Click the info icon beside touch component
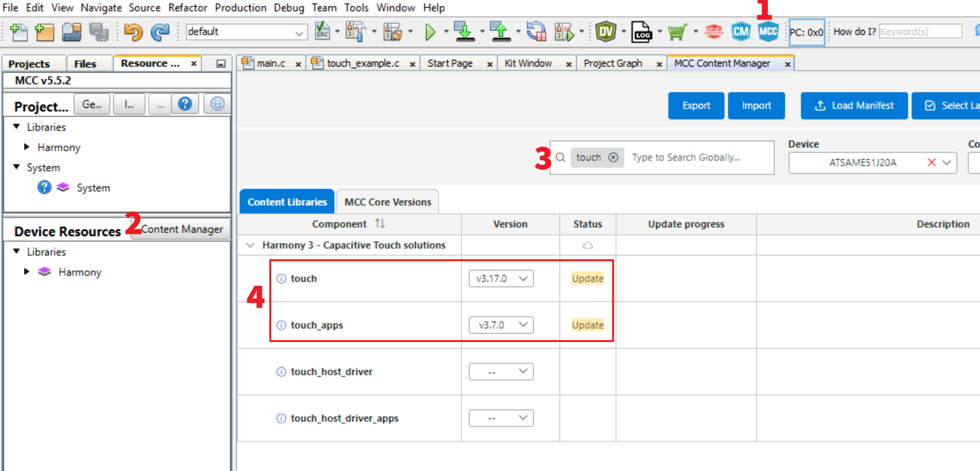The height and width of the screenshot is (471, 980). [x=281, y=278]
